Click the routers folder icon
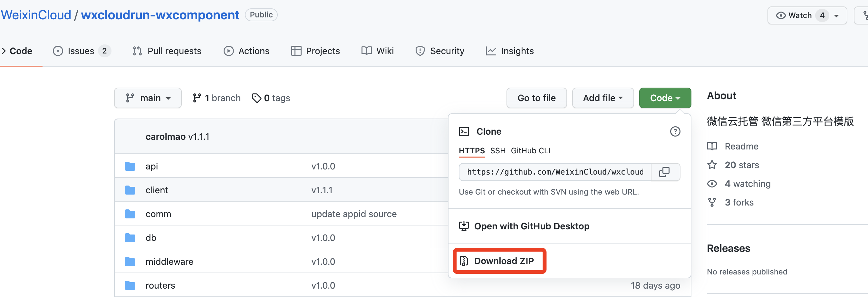Screen dimensions: 868x297 (130, 285)
